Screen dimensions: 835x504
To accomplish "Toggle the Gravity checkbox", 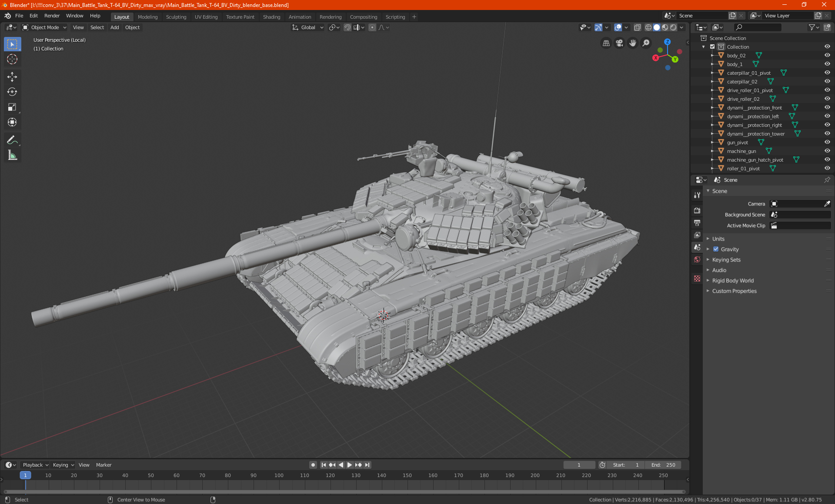I will [716, 249].
